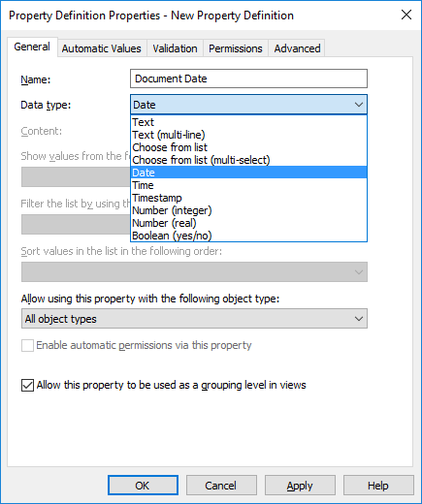Uncheck grouping level in views checkbox
The width and height of the screenshot is (422, 504).
click(x=27, y=385)
